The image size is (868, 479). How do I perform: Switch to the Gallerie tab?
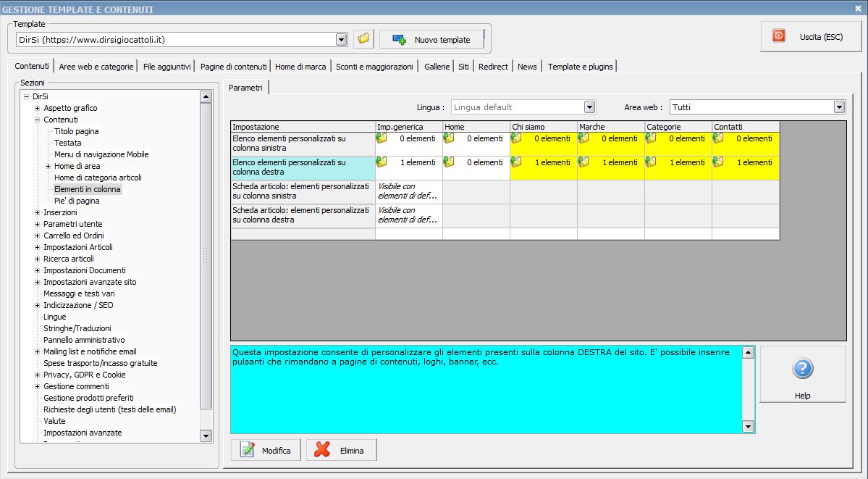tap(437, 67)
